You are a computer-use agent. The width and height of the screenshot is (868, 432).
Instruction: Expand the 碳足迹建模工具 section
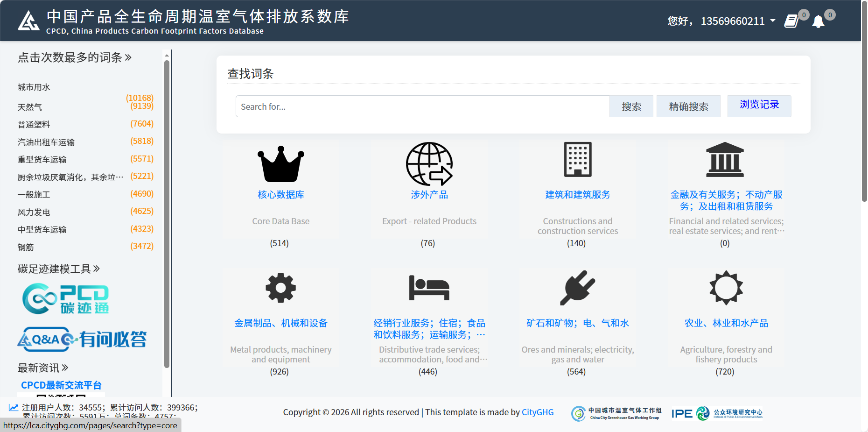59,269
